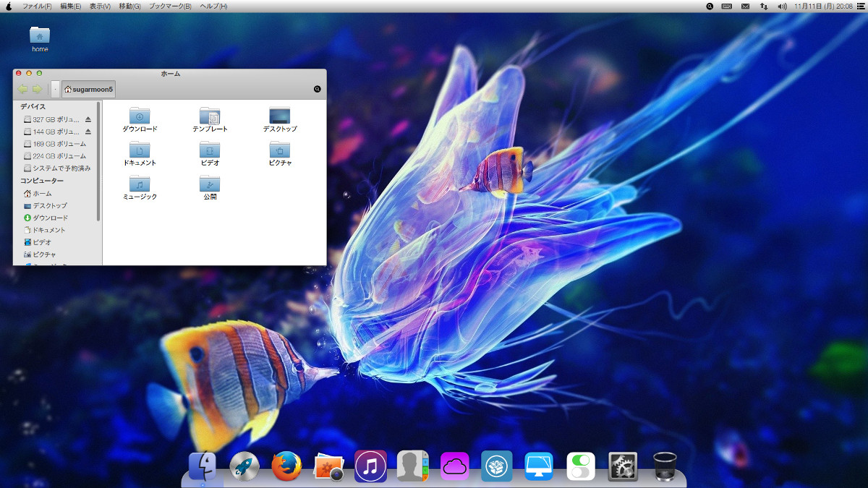This screenshot has height=488, width=868.
Task: Click the small path toggle button beside sugarmoon5
Action: point(56,89)
